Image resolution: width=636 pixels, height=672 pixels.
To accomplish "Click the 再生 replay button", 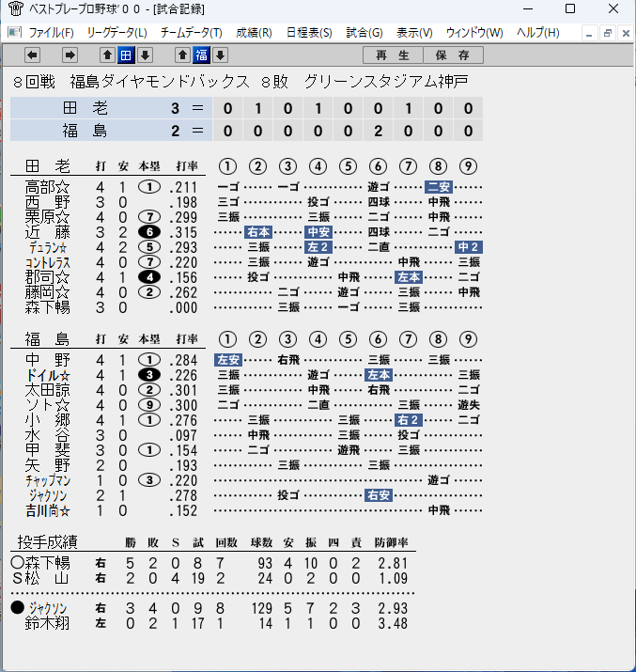I will [393, 55].
